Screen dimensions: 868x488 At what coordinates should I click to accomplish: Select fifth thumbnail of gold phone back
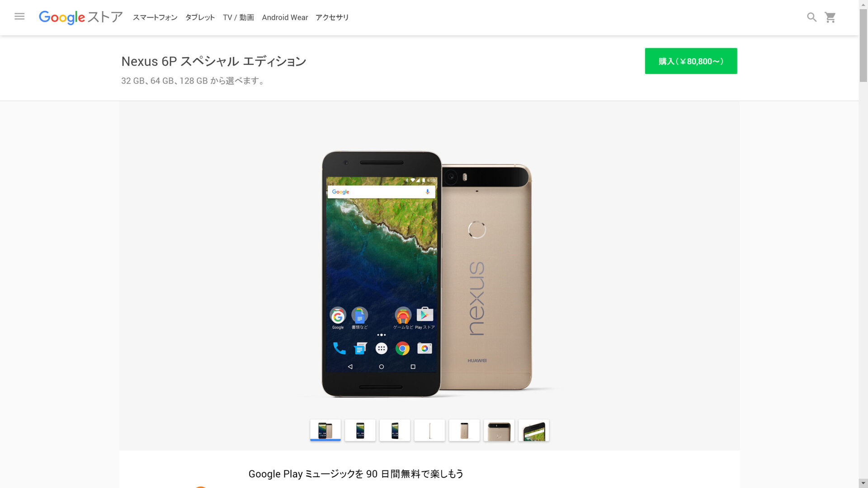pyautogui.click(x=464, y=430)
